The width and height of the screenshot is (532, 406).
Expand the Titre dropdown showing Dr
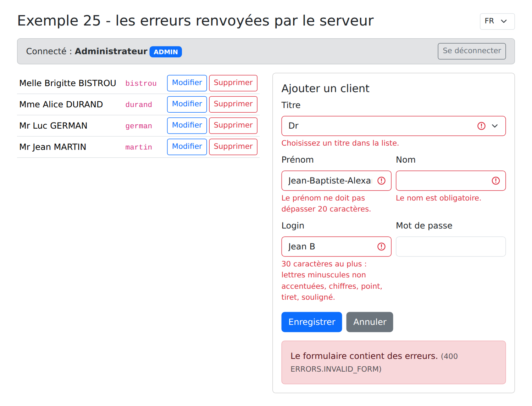(393, 126)
